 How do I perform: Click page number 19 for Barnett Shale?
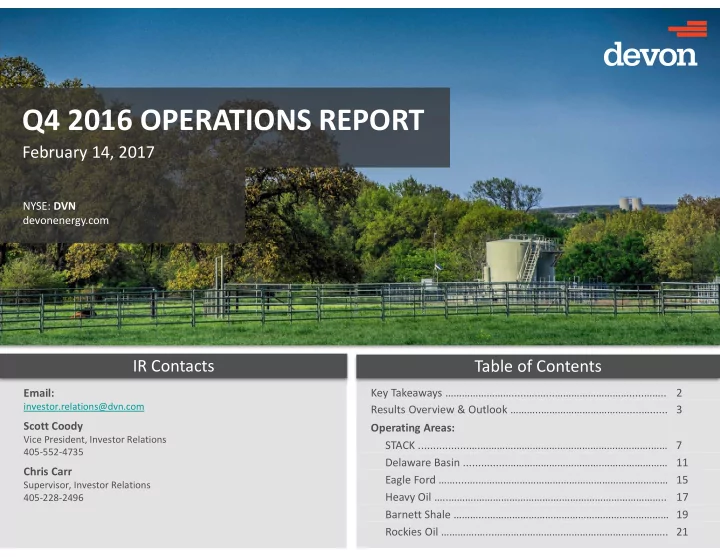[x=682, y=514]
